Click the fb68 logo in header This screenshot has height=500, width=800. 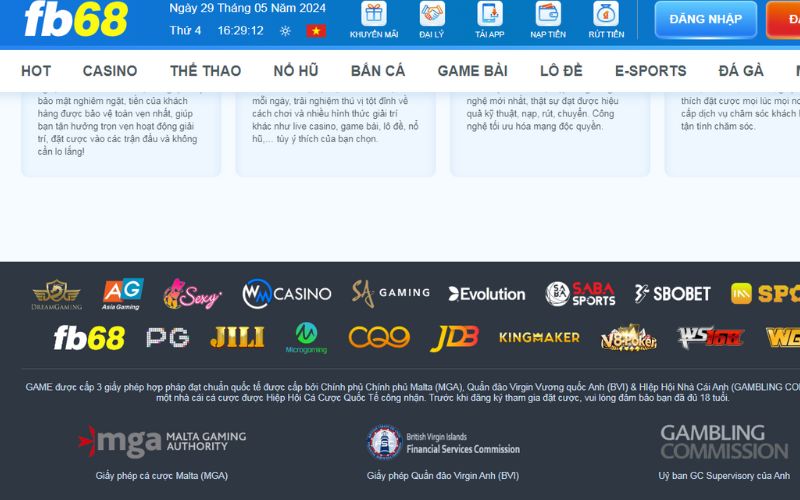76,19
